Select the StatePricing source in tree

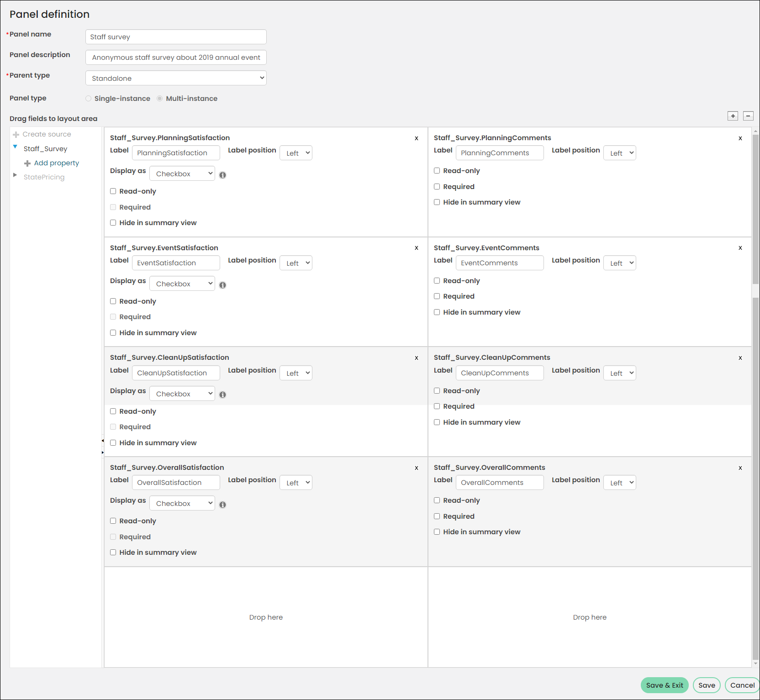[x=44, y=177]
